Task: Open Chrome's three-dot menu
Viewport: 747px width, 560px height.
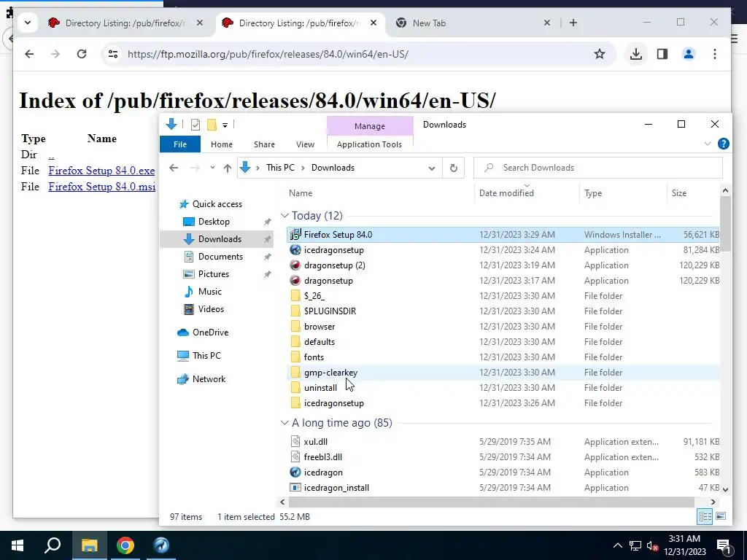Action: [x=715, y=54]
